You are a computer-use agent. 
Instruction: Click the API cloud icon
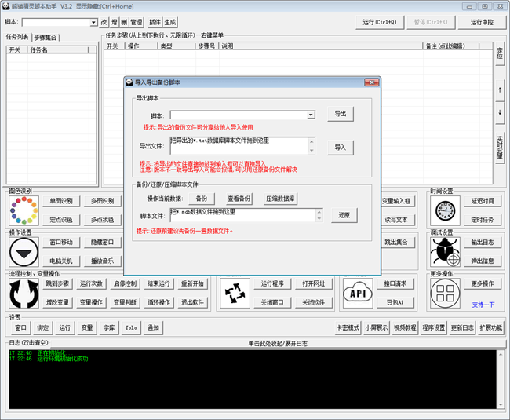[x=358, y=293]
